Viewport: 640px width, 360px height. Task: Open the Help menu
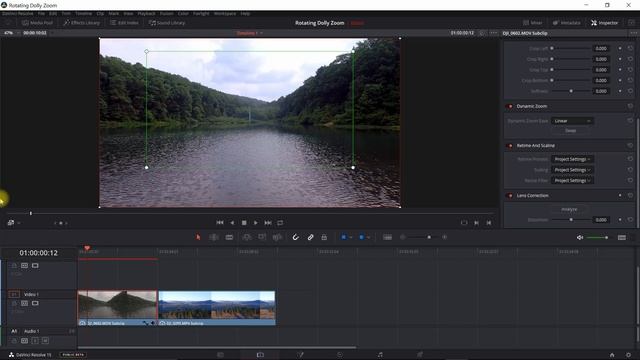[245, 13]
